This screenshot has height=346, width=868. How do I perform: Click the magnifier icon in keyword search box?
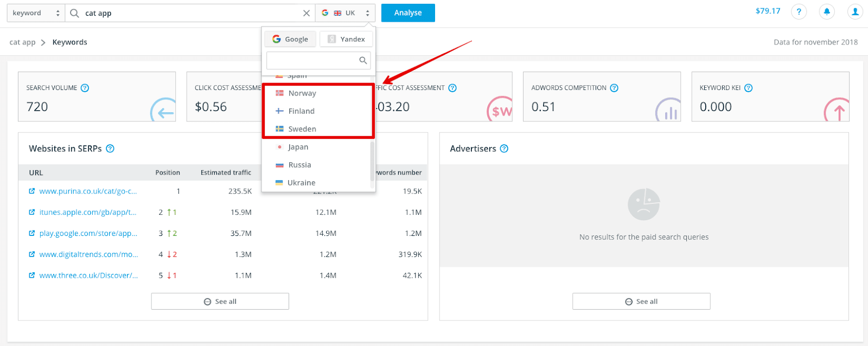(75, 13)
